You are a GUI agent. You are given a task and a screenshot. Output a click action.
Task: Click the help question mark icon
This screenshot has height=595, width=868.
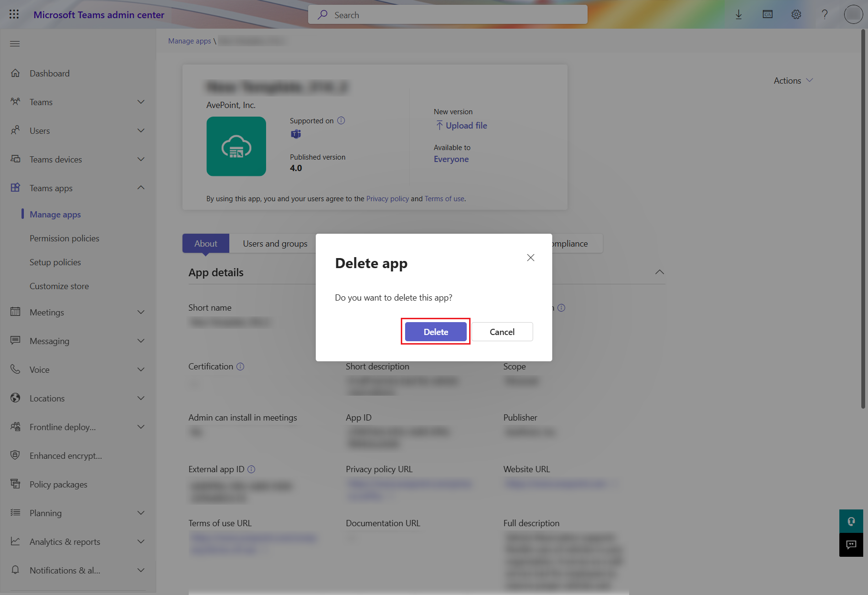(x=825, y=14)
